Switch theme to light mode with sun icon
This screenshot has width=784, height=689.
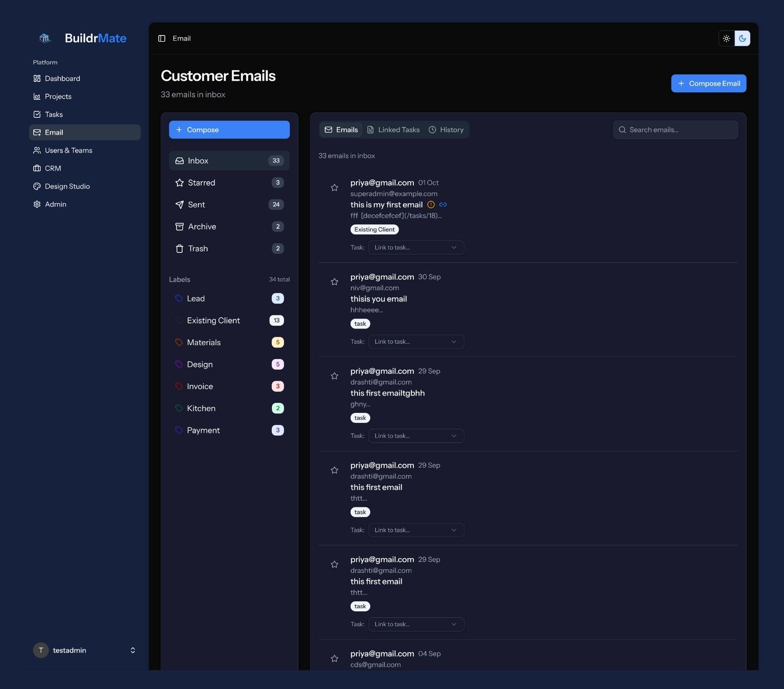pyautogui.click(x=726, y=38)
